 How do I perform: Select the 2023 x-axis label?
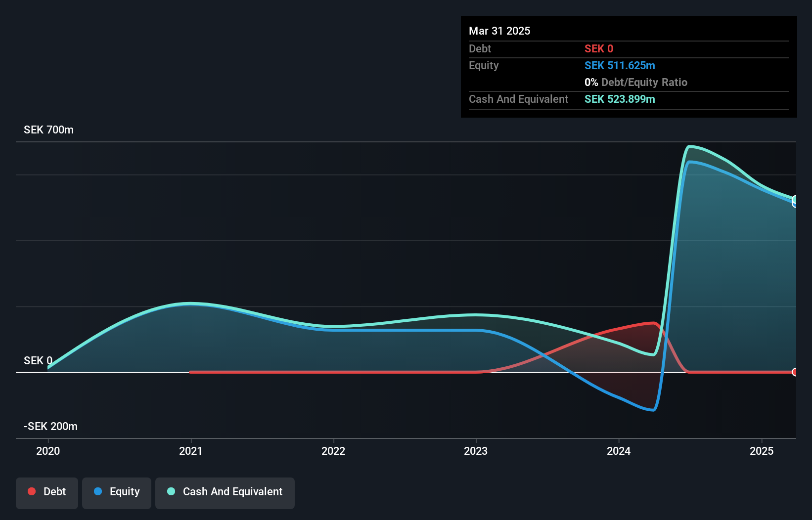pos(476,451)
